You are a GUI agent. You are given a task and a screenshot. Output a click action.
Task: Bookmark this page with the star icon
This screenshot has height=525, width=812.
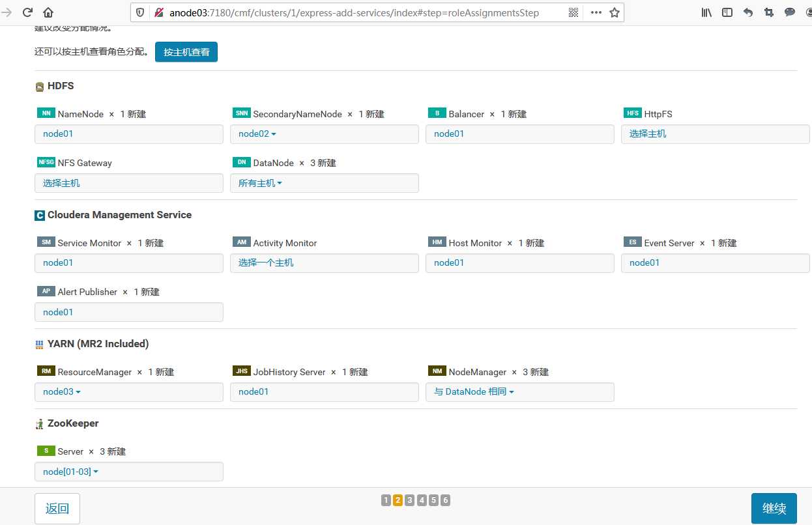click(614, 12)
